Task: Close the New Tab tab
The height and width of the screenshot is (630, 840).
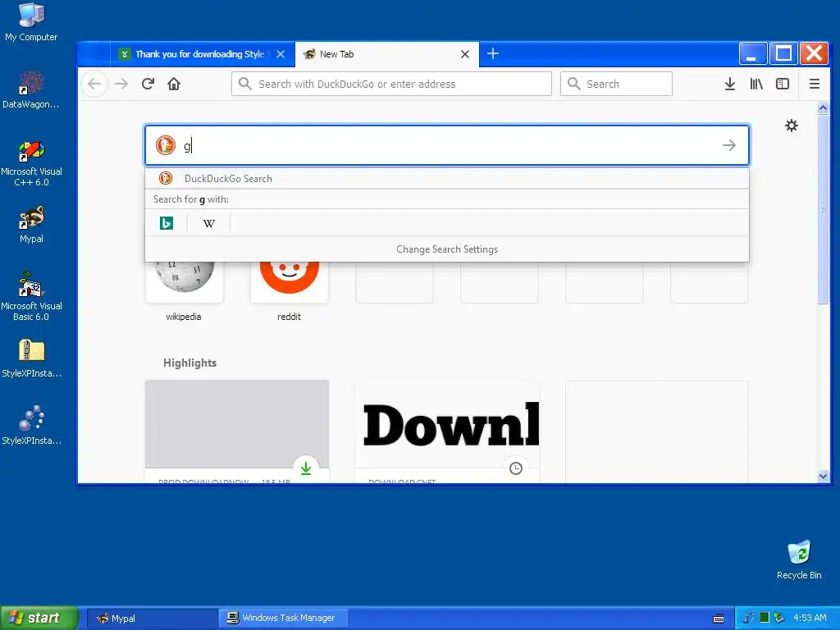Action: (x=465, y=54)
